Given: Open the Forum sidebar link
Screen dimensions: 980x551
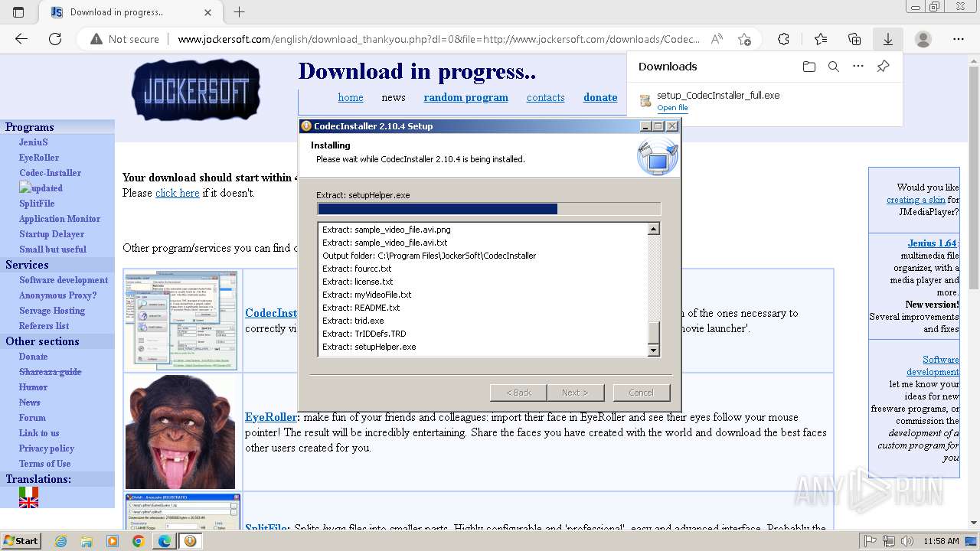Looking at the screenshot, I should (x=32, y=418).
